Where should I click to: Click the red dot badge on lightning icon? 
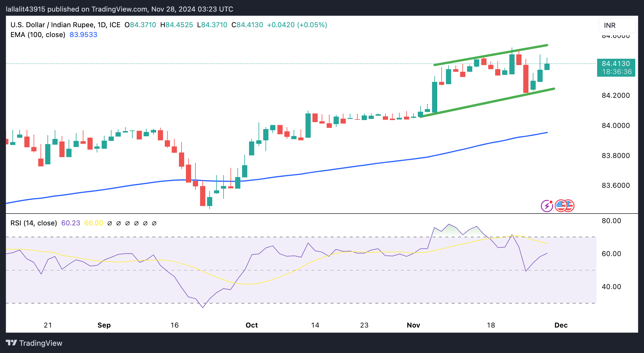[551, 202]
